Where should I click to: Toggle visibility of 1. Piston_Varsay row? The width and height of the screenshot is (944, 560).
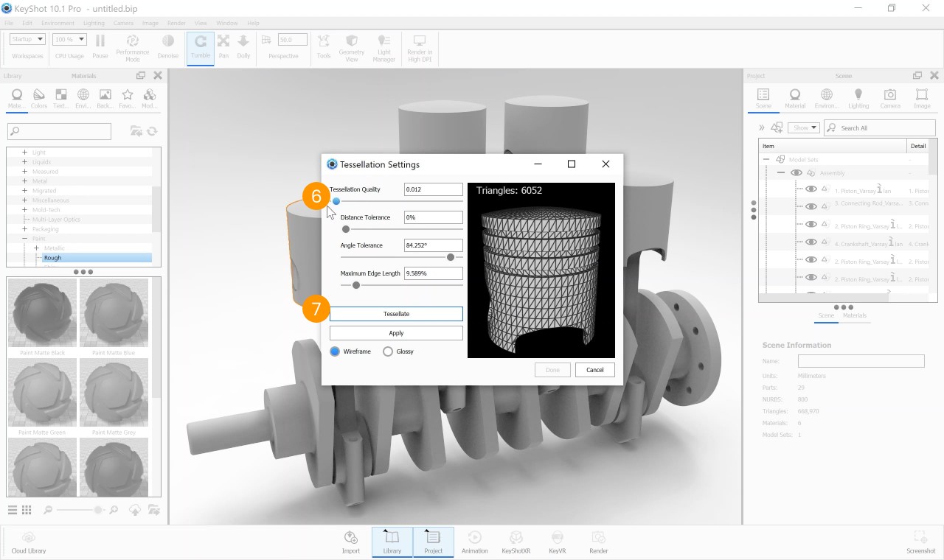click(x=811, y=189)
